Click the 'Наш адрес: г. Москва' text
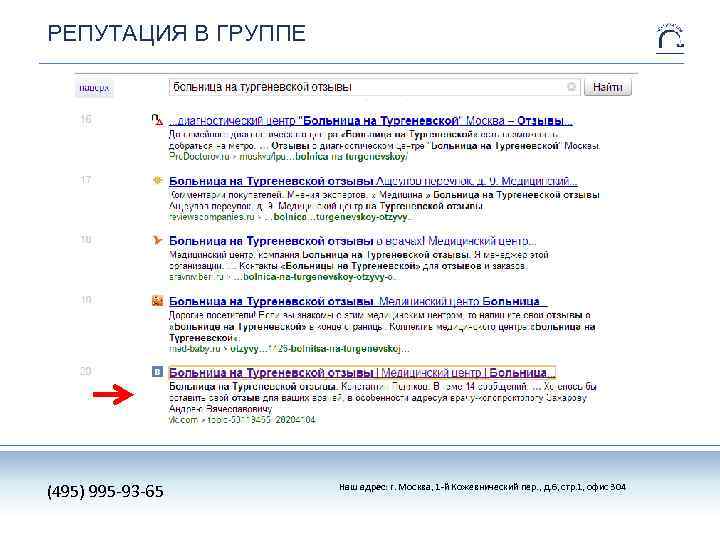This screenshot has width=720, height=540. point(482,487)
